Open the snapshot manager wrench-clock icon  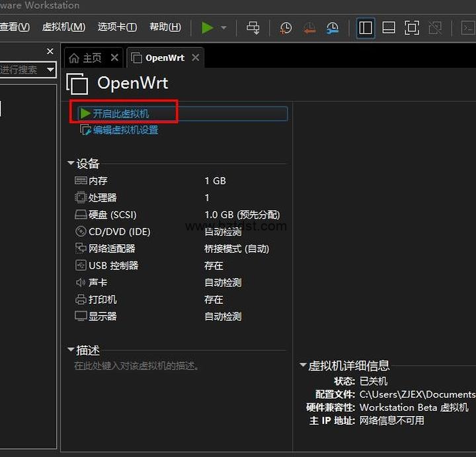point(333,28)
